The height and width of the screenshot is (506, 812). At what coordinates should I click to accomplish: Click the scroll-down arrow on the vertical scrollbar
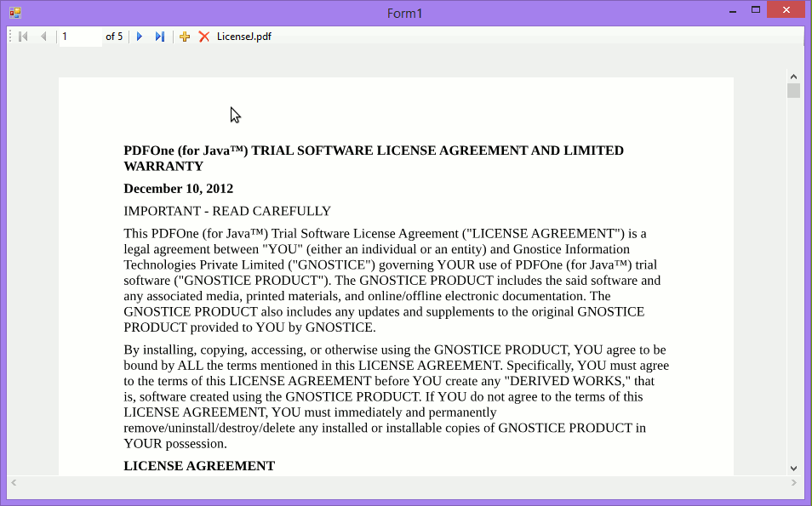(x=793, y=467)
